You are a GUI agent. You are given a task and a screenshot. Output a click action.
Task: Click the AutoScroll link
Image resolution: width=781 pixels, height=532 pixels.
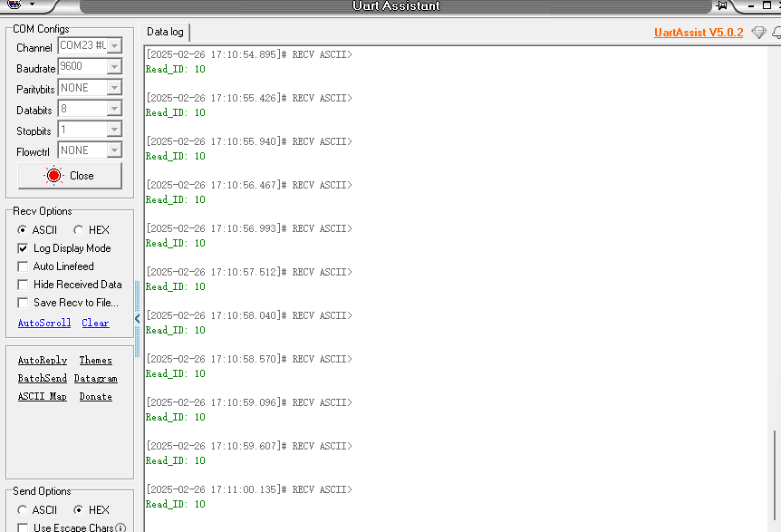pos(44,323)
